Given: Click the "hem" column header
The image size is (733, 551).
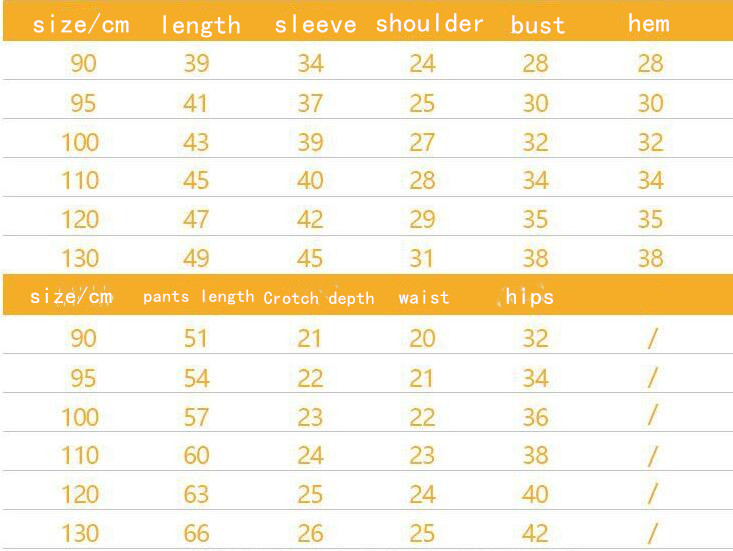Looking at the screenshot, I should point(649,23).
